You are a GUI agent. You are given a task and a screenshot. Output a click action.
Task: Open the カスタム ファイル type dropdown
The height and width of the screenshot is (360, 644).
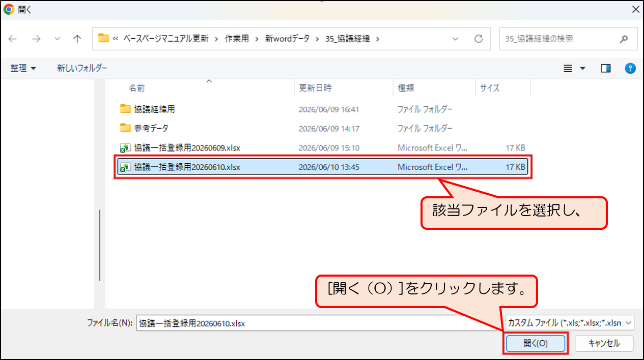570,323
